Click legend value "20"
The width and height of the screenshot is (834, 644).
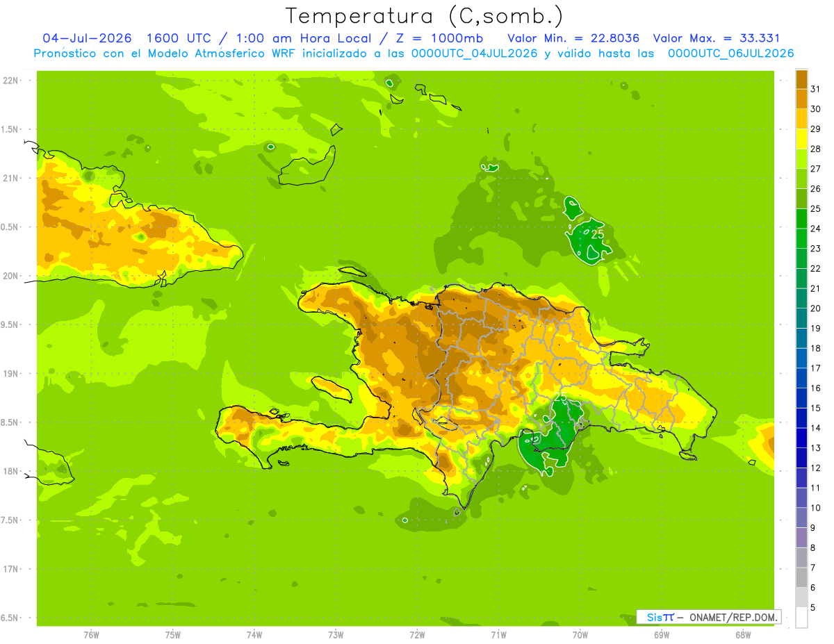click(x=816, y=308)
